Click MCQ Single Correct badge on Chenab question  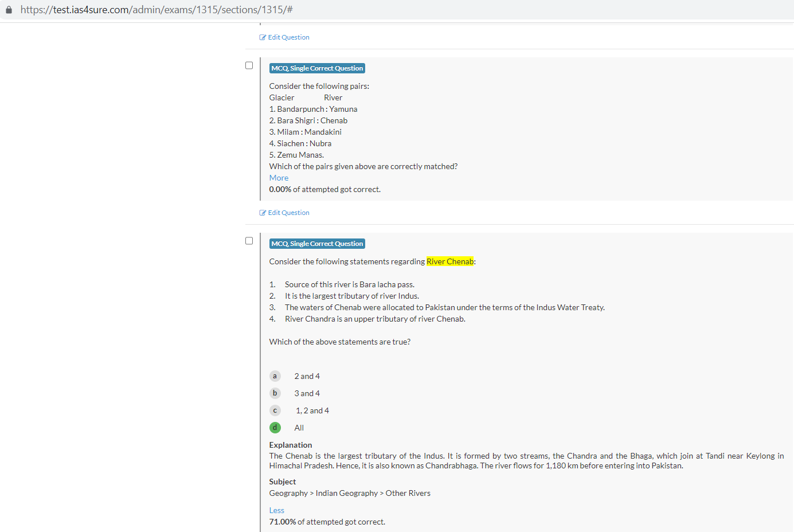pos(317,244)
